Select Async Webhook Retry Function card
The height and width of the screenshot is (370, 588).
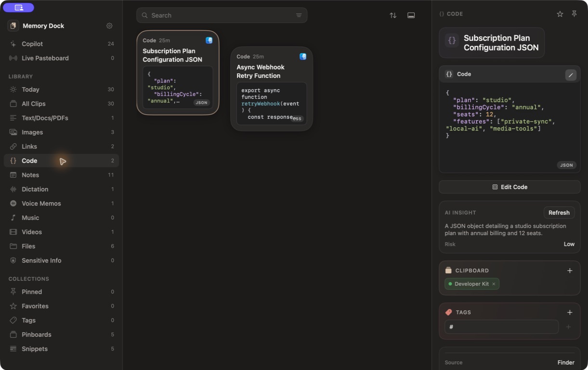(272, 89)
